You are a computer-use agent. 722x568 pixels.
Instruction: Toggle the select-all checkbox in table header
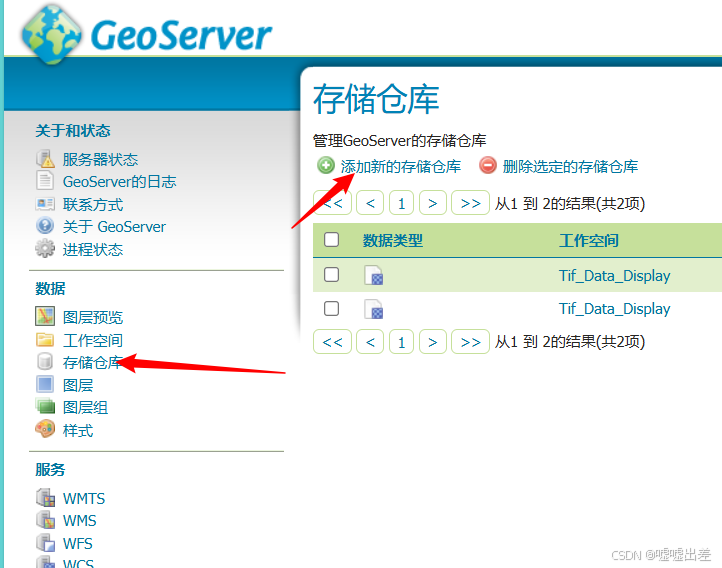[x=332, y=239]
